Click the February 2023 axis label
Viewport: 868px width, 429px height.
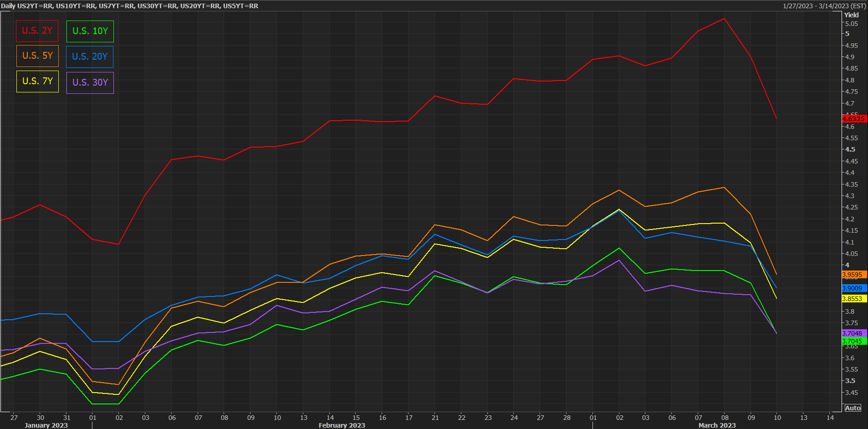[x=342, y=425]
